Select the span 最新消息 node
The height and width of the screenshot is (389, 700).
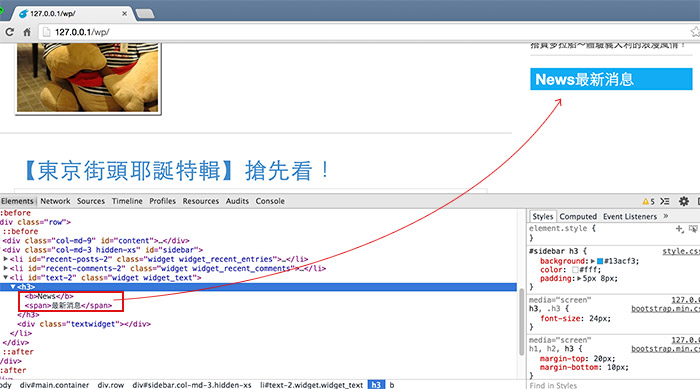pos(68,305)
